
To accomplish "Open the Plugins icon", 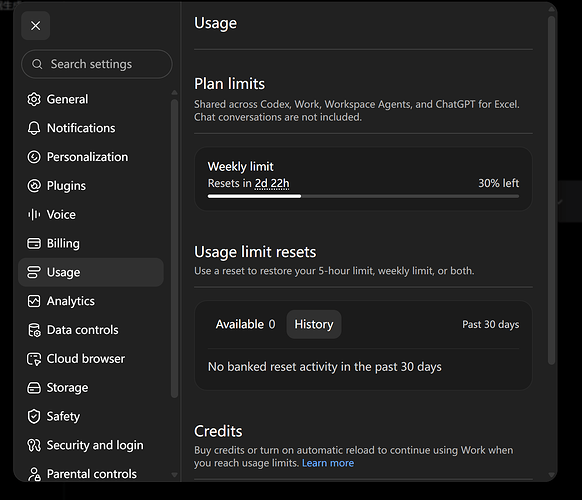I will 34,186.
